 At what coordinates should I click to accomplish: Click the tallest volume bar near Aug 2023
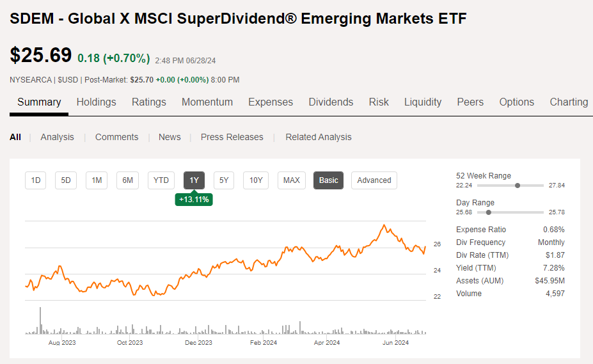point(40,320)
